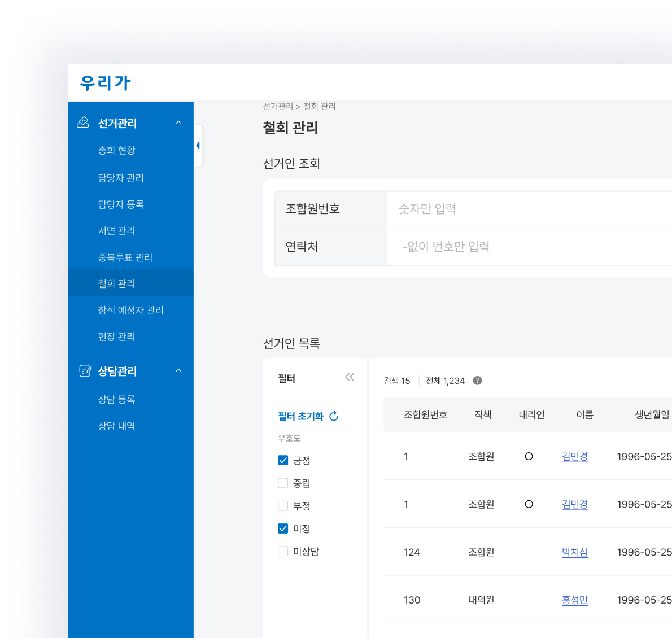Collapse the 상담관리 menu chevron
The height and width of the screenshot is (638, 672).
(178, 370)
